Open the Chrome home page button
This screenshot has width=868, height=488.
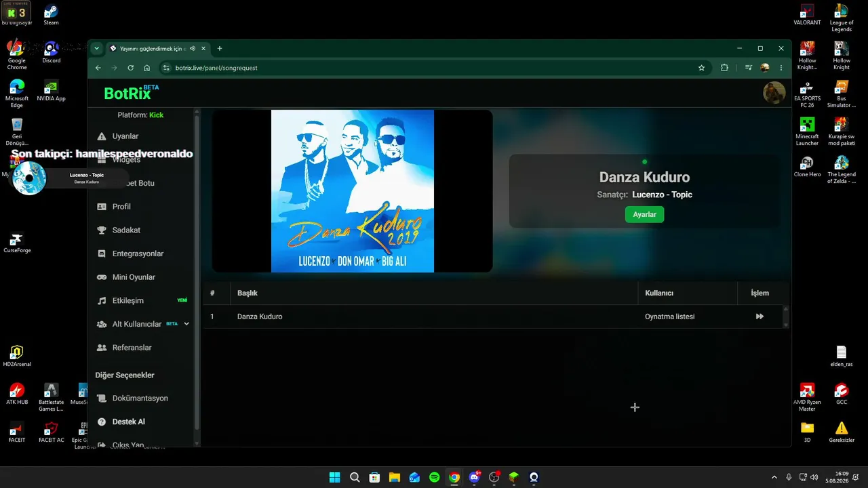tap(146, 68)
